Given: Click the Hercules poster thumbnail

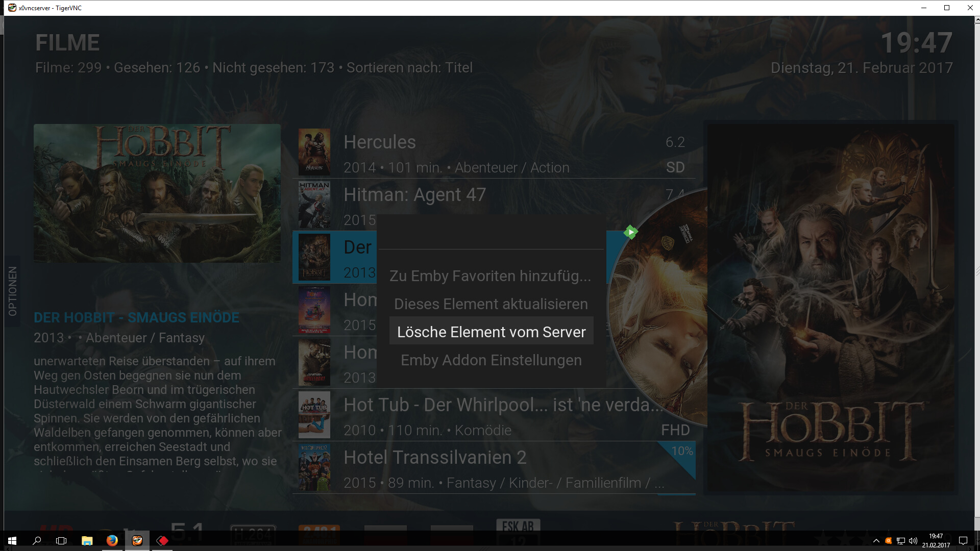Looking at the screenshot, I should 314,152.
